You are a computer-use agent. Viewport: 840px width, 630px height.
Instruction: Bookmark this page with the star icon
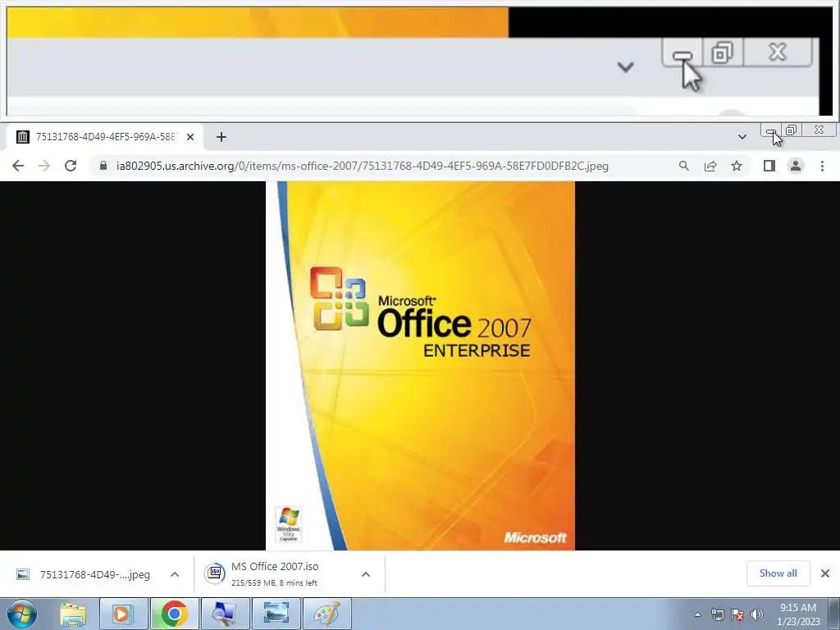[x=737, y=166]
